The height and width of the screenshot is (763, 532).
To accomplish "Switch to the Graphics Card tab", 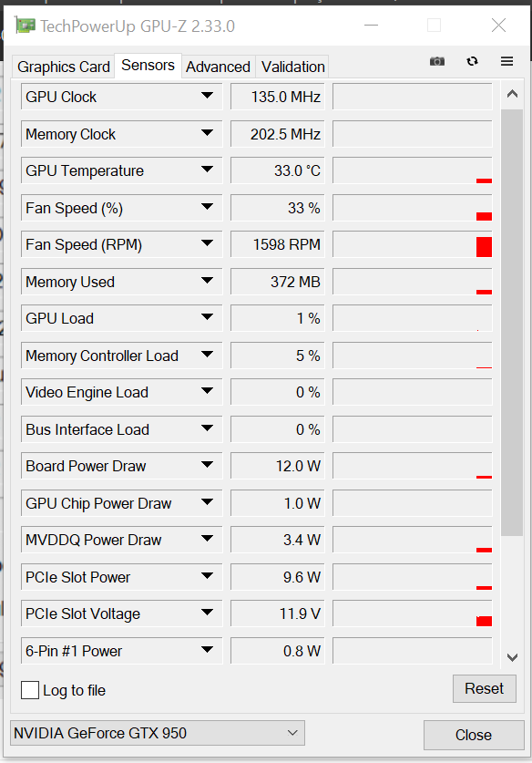I will click(64, 67).
